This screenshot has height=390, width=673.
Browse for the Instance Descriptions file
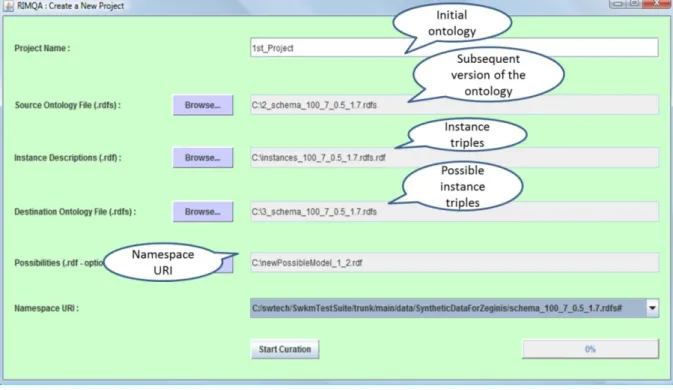(203, 158)
